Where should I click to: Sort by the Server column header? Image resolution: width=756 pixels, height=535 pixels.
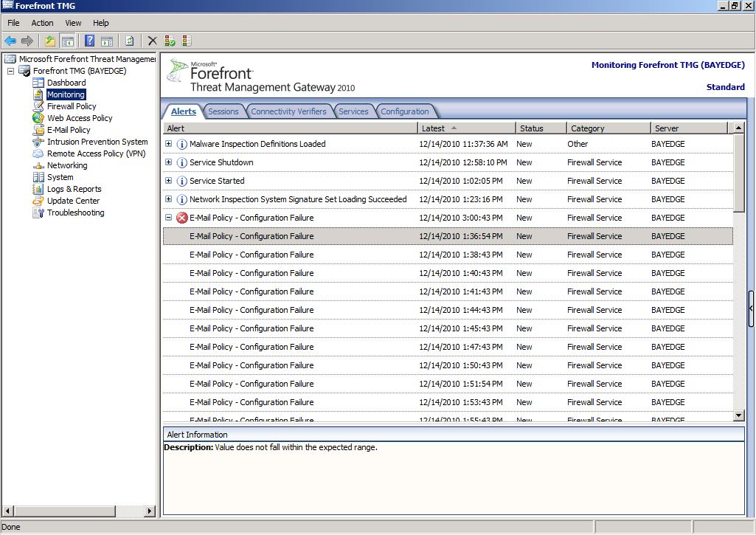(689, 128)
